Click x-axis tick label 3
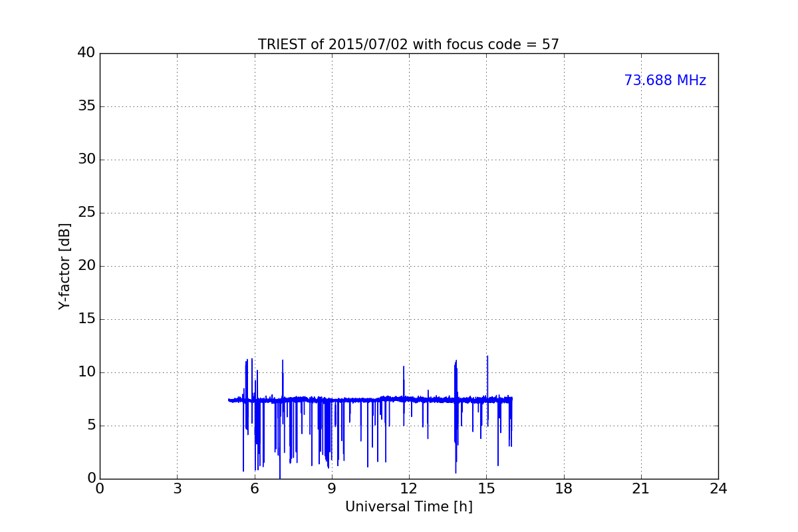Image resolution: width=798 pixels, height=532 pixels. pyautogui.click(x=177, y=489)
